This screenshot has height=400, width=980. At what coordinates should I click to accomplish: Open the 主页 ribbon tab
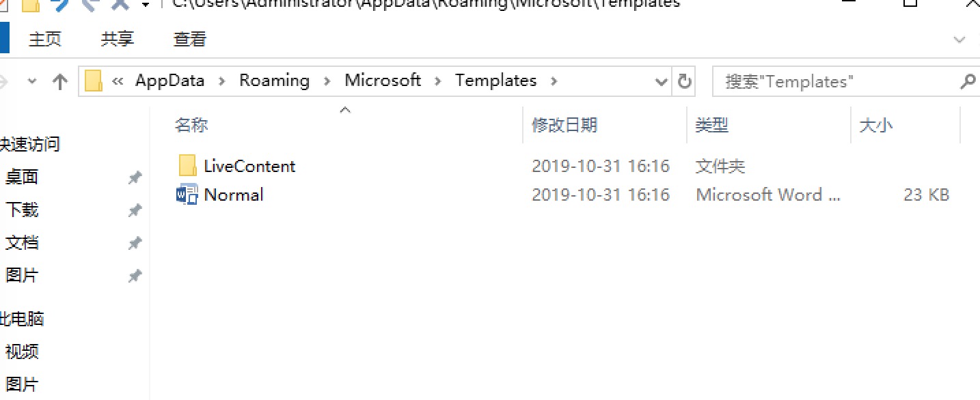(45, 40)
